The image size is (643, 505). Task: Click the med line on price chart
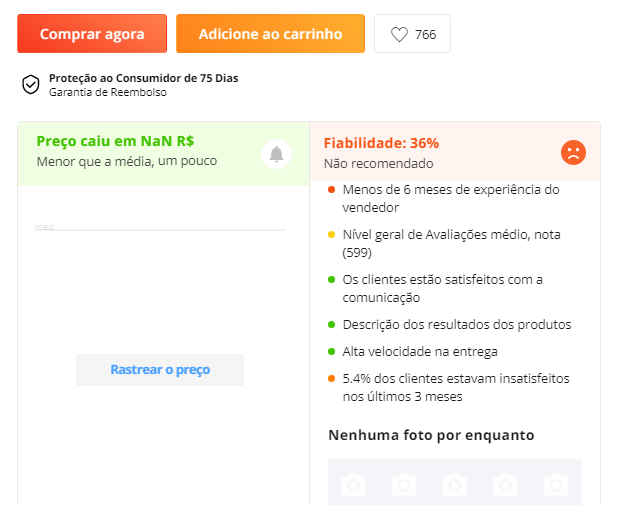point(160,230)
